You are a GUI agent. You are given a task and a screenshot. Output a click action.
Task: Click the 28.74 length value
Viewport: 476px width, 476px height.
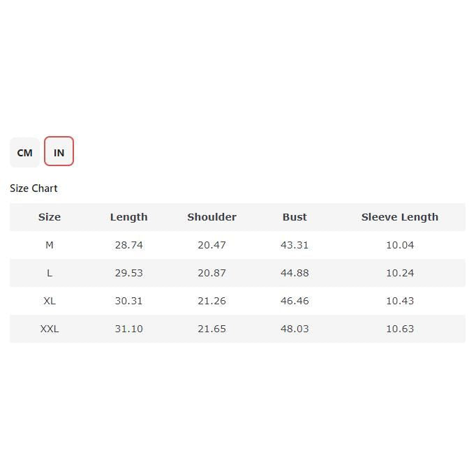[128, 245]
